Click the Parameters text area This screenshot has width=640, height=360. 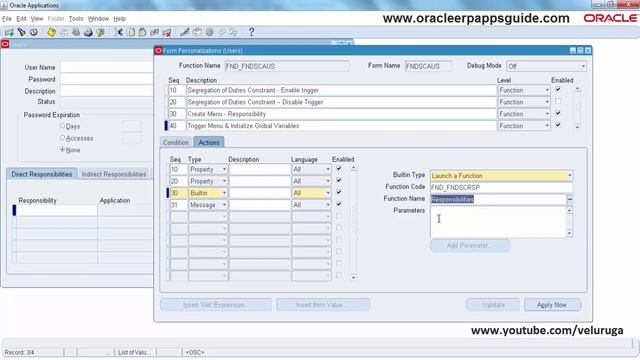[498, 222]
